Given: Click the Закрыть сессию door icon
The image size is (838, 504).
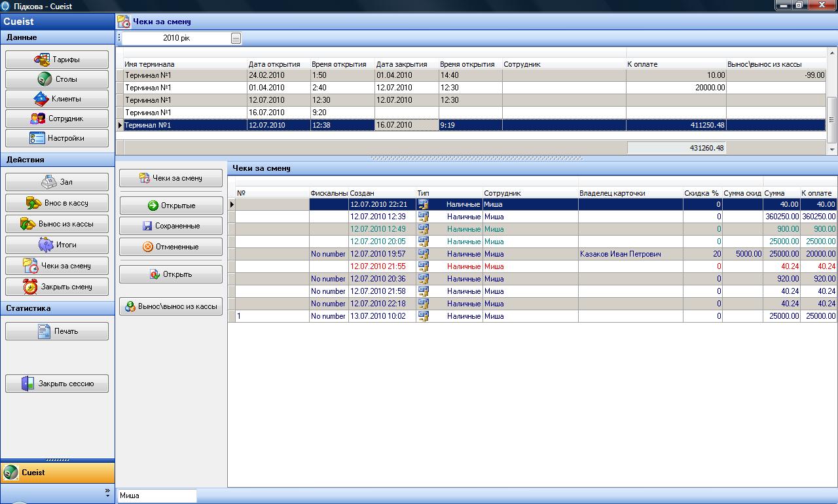Looking at the screenshot, I should coord(27,384).
